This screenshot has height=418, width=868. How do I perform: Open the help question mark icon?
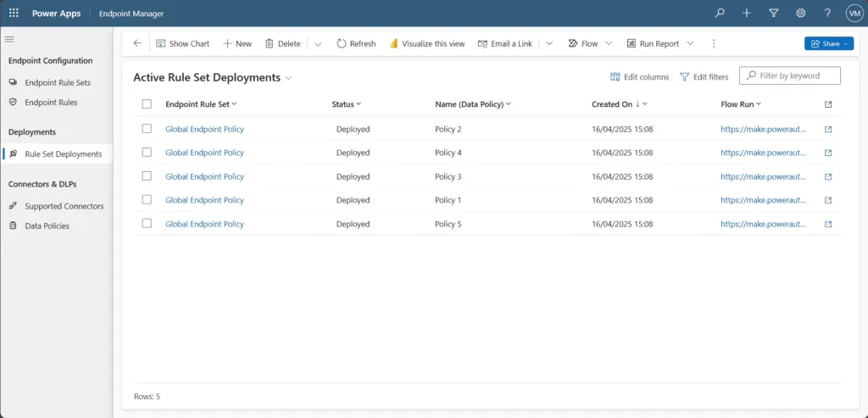[x=827, y=14]
